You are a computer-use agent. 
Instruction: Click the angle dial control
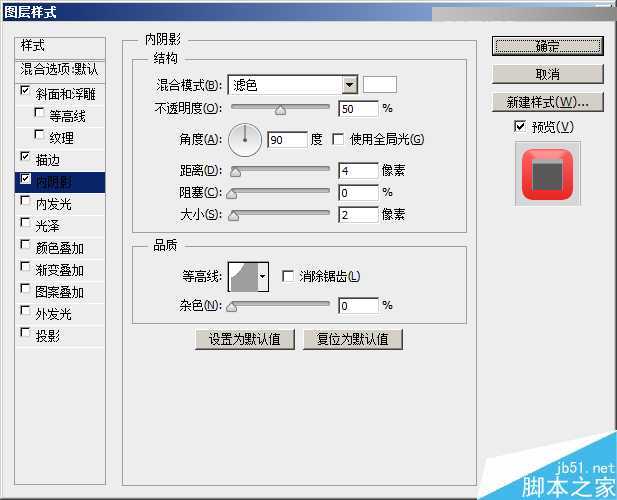[x=245, y=140]
